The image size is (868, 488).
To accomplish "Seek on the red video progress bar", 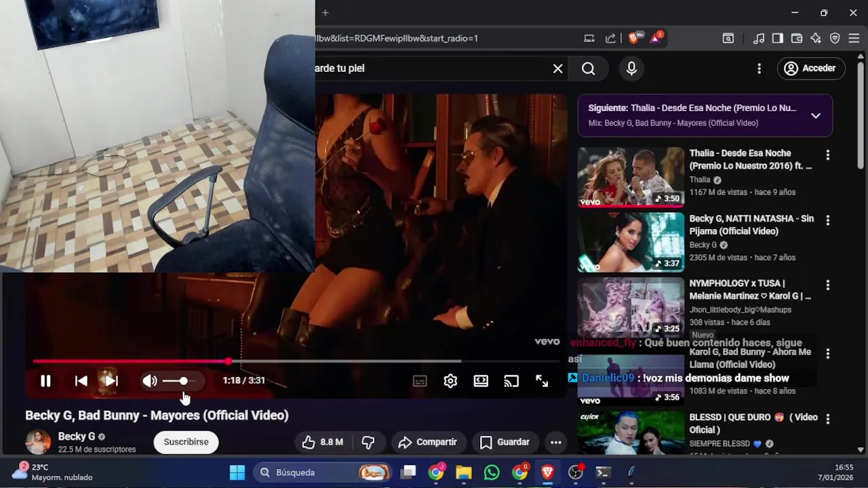I will pos(295,361).
